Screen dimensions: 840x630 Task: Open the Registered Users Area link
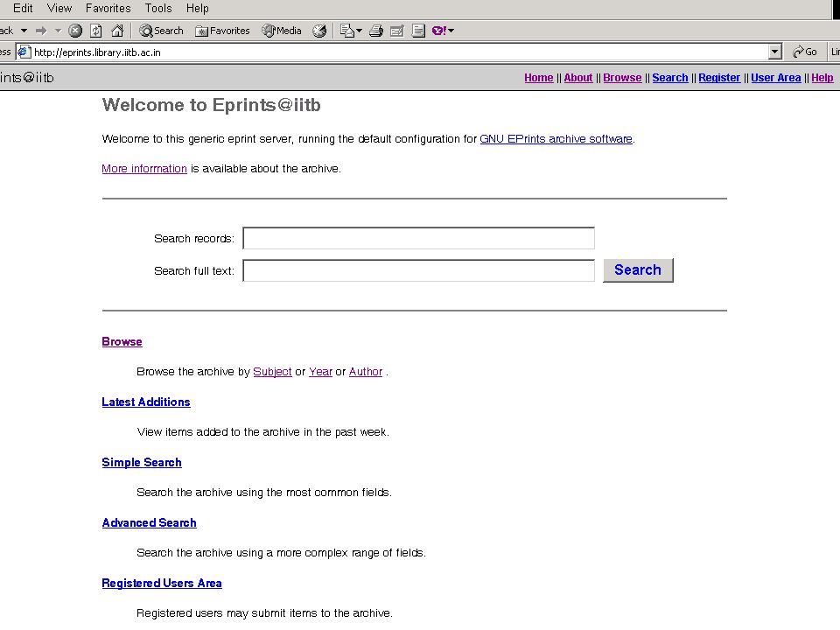click(x=162, y=584)
